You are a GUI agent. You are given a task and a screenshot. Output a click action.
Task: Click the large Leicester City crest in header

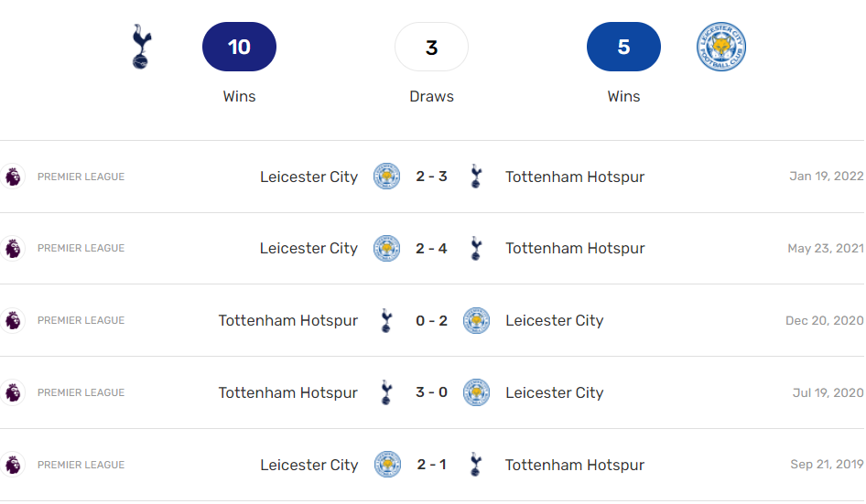(721, 48)
